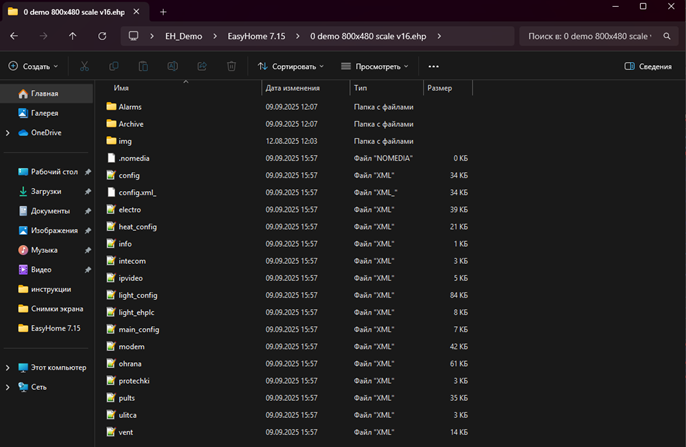Go up one folder level
This screenshot has height=447, width=686.
pos(73,36)
